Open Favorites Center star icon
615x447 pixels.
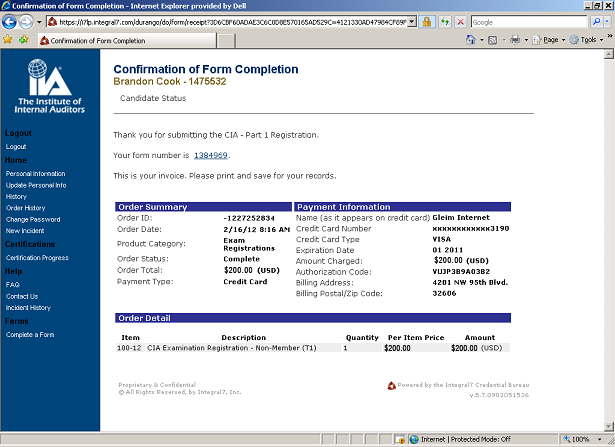[8, 40]
